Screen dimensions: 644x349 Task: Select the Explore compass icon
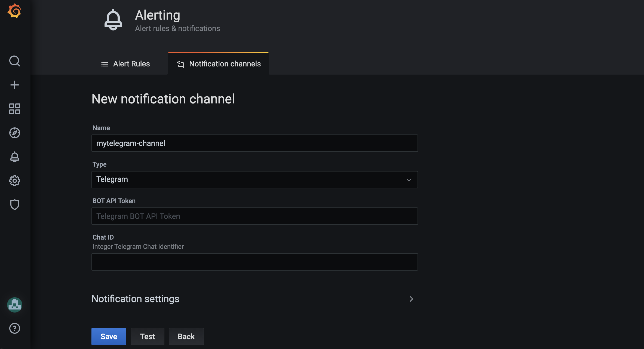pos(14,133)
